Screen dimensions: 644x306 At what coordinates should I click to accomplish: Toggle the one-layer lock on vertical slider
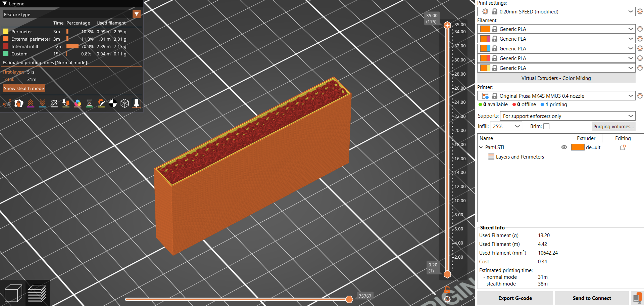tap(447, 290)
